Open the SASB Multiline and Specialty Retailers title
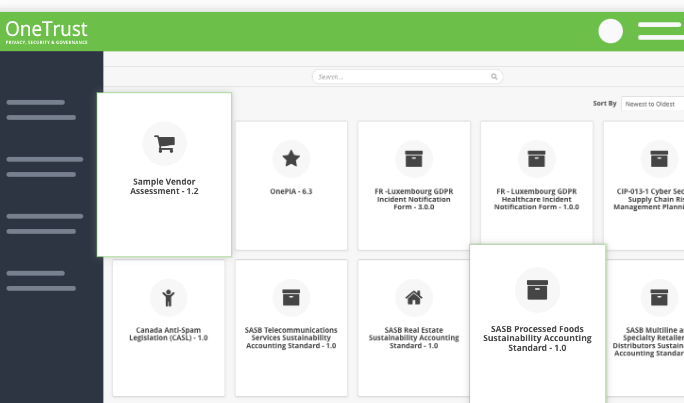The height and width of the screenshot is (403, 684). pyautogui.click(x=648, y=342)
